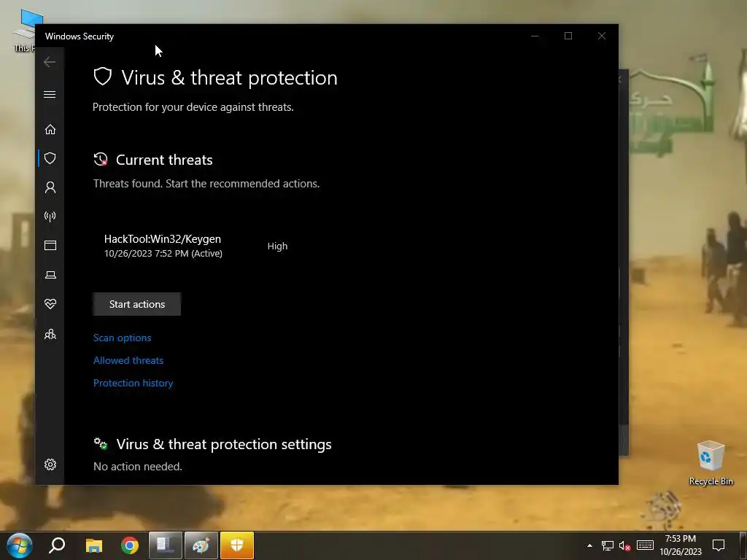Open Scan options link
The image size is (747, 560).
tap(122, 338)
